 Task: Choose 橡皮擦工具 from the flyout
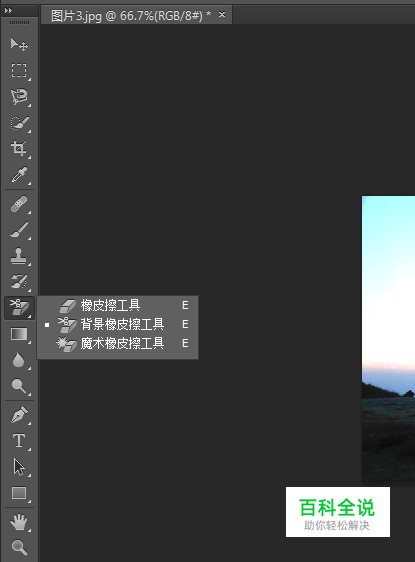tap(118, 305)
